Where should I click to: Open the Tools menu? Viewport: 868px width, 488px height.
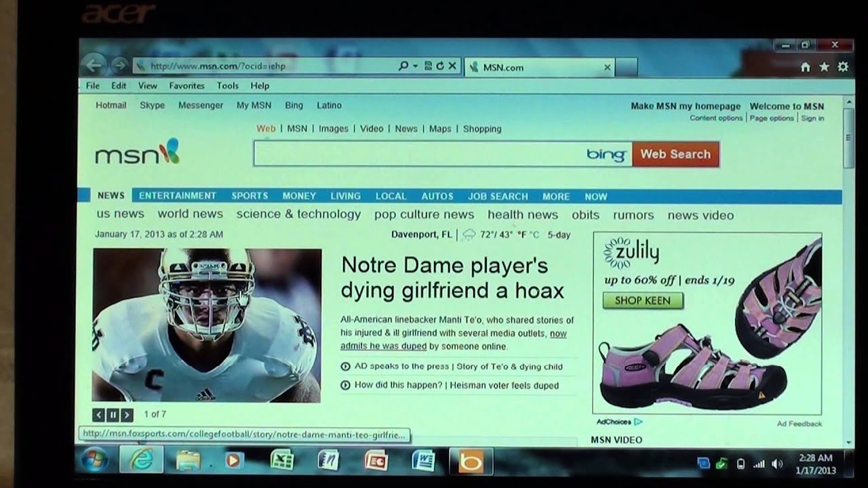pyautogui.click(x=228, y=85)
